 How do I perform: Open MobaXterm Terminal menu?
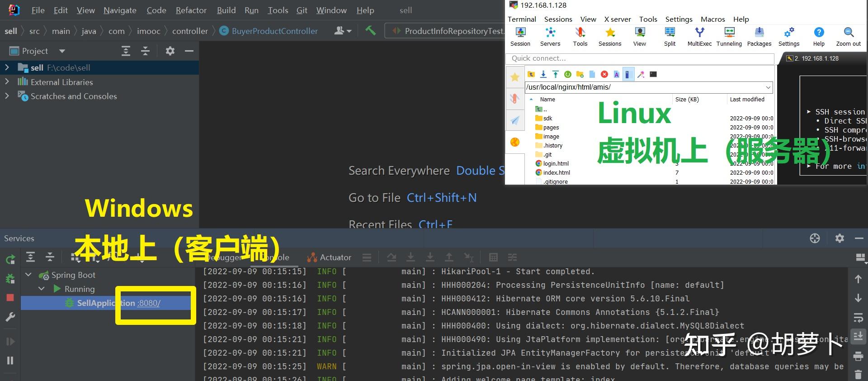522,19
